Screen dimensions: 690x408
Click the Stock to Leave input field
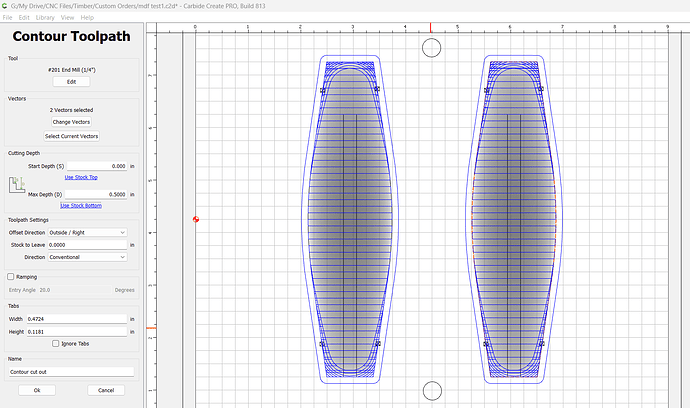pyautogui.click(x=88, y=245)
